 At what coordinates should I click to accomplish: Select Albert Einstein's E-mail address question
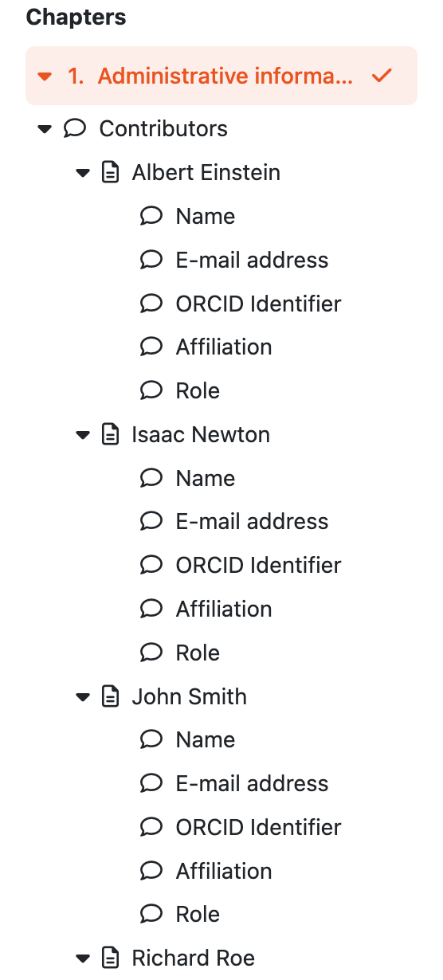click(x=252, y=260)
